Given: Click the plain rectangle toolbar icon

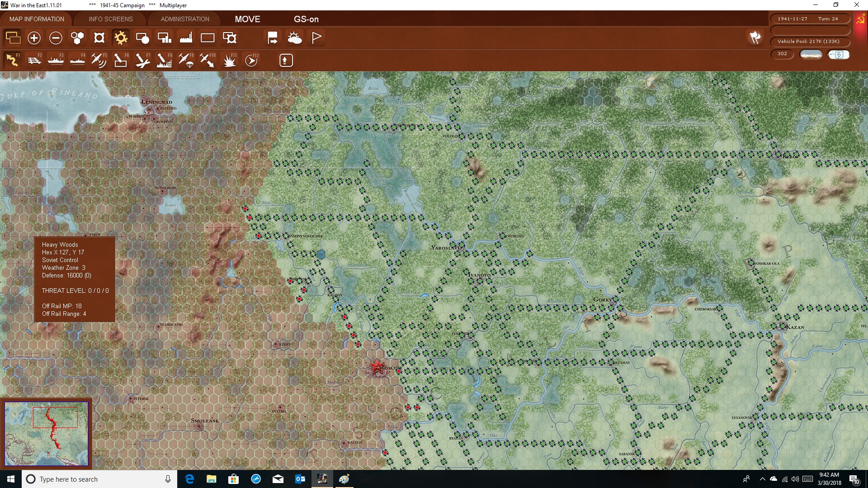Looking at the screenshot, I should click(208, 38).
